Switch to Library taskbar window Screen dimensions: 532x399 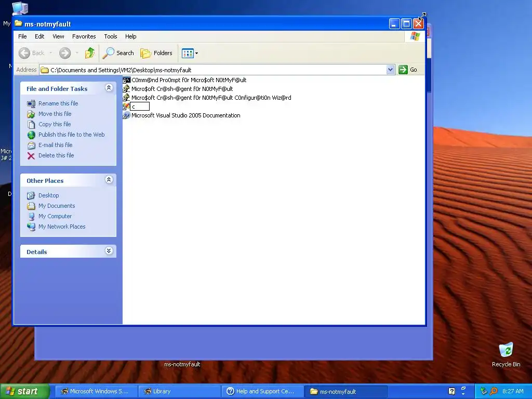[179, 391]
